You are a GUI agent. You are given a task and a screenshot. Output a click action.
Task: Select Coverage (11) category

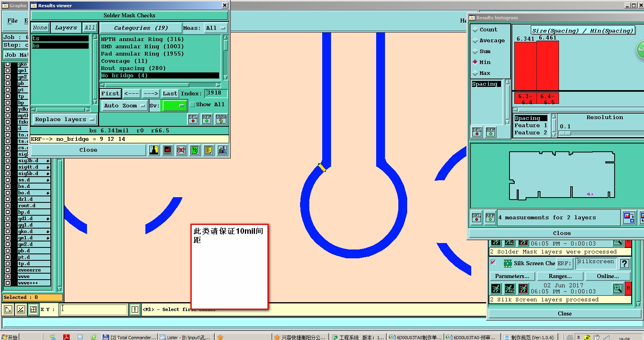pos(160,61)
